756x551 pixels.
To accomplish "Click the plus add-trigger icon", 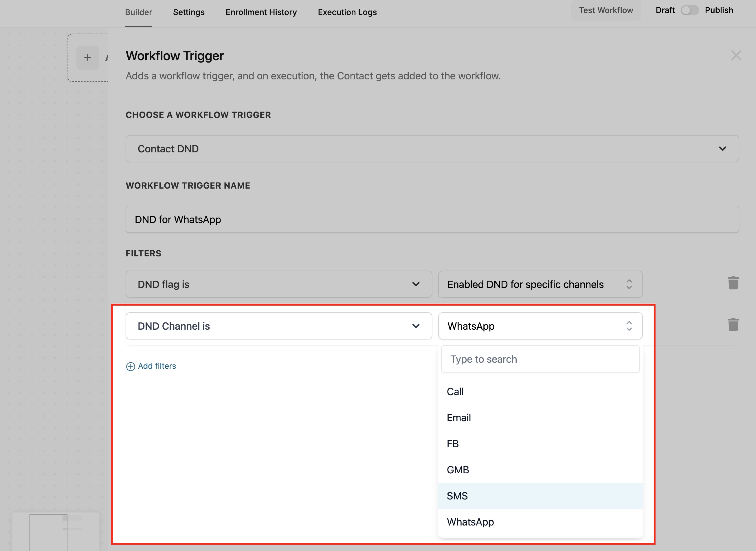I will (x=87, y=58).
